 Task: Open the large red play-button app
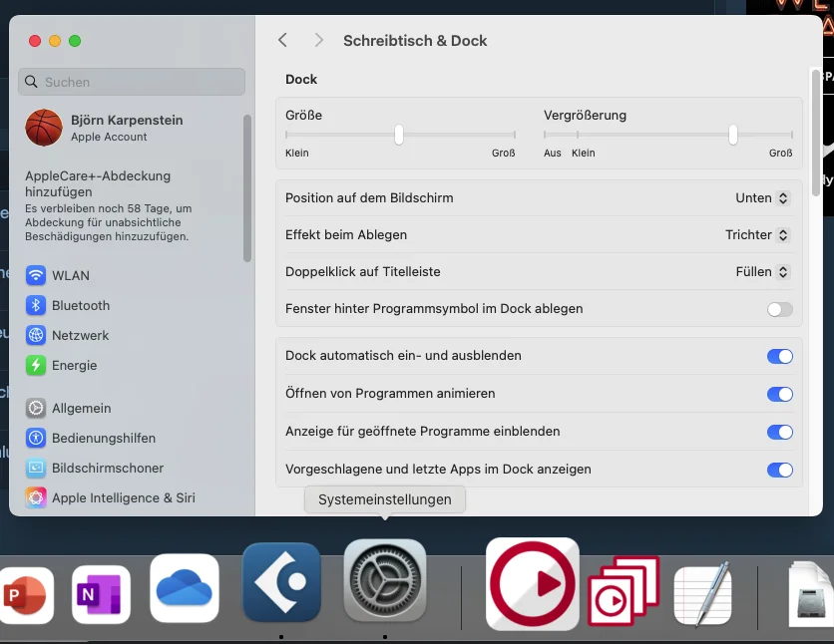(x=533, y=584)
